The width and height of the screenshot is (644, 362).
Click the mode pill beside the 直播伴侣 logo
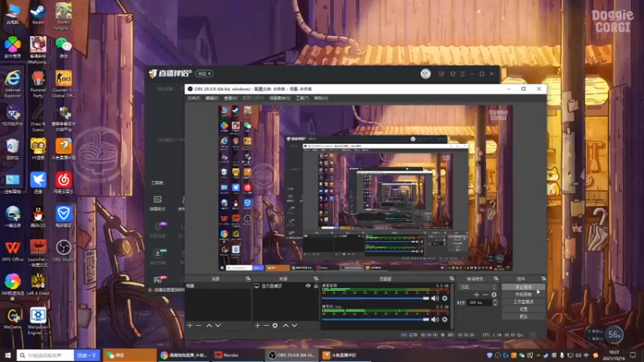click(x=204, y=73)
